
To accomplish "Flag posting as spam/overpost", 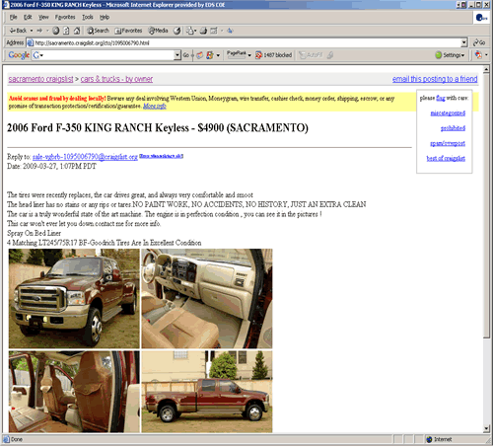I will [x=448, y=143].
